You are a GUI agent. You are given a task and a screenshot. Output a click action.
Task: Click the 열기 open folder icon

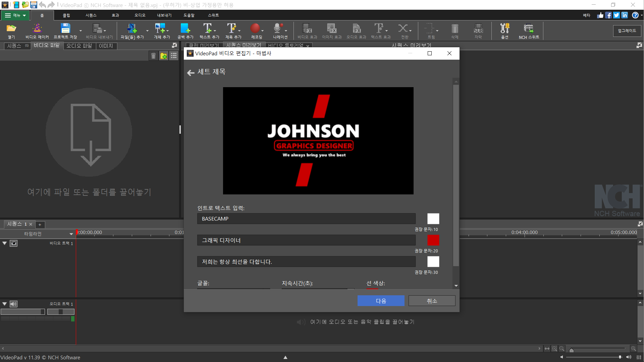[11, 28]
